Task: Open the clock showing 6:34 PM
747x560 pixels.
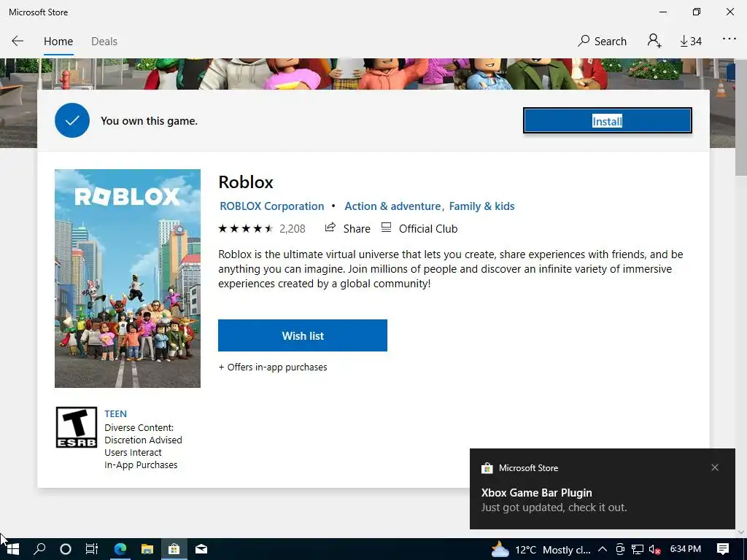Action: (686, 549)
